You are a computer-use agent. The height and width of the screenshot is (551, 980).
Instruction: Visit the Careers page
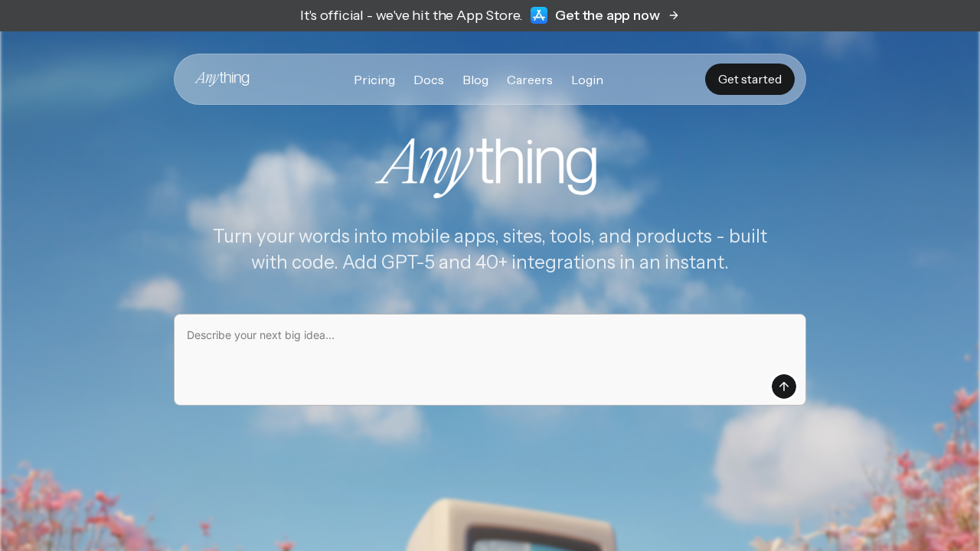[x=530, y=80]
